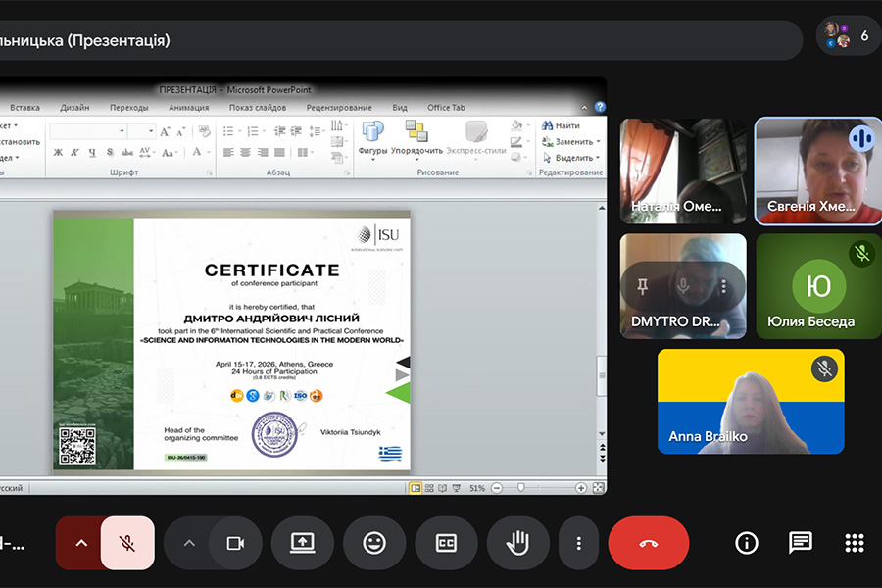Screen dimensions: 882x588
Task: Open the font size dropdown in ribbon
Action: (x=149, y=131)
